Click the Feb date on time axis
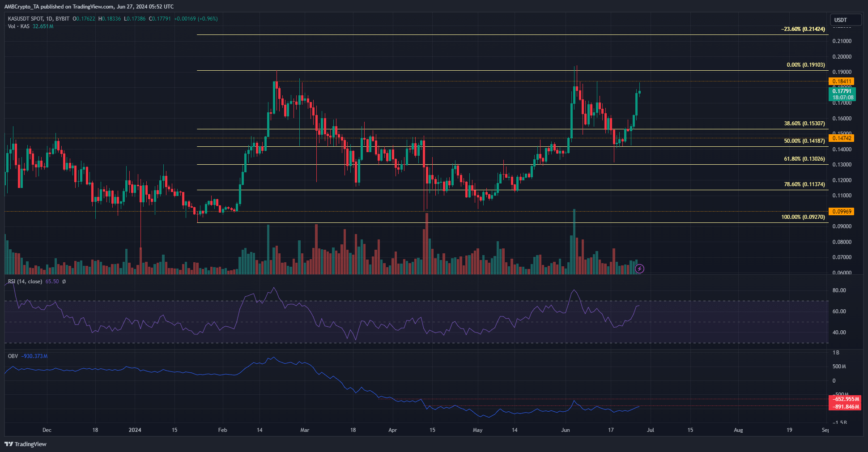Viewport: 868px width, 452px height. (x=222, y=430)
